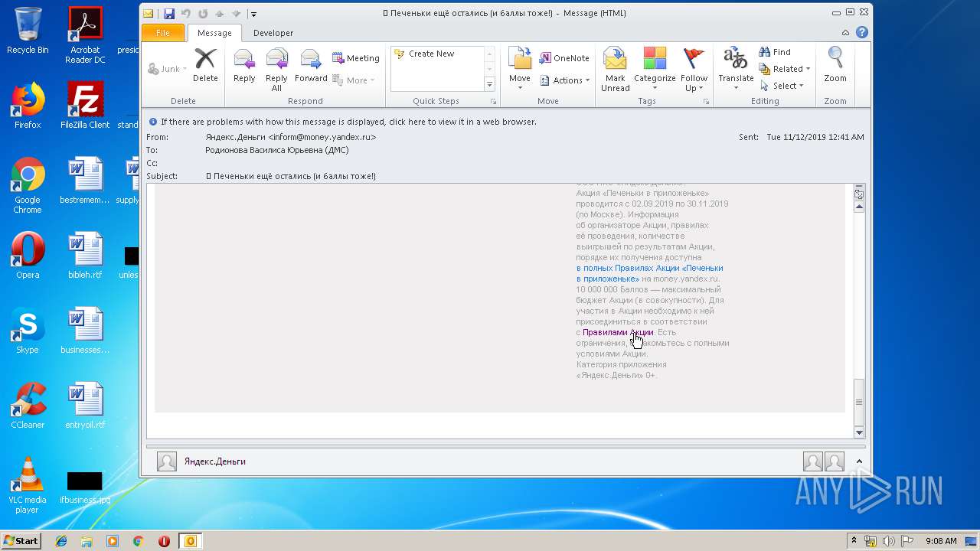980x551 pixels.
Task: Switch to the Message tab
Action: [214, 33]
